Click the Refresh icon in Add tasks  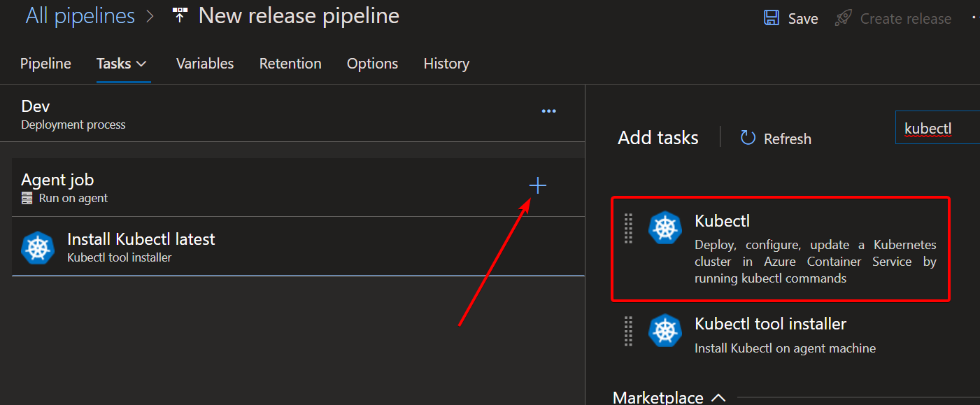(x=748, y=138)
